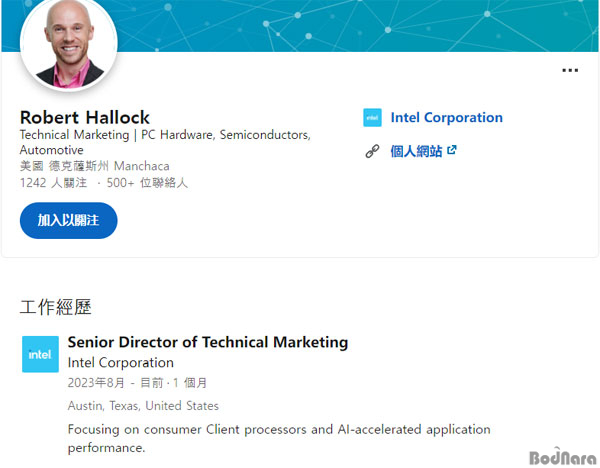Click the external-link arrow icon after 個人網站
600x468 pixels.
point(452,150)
